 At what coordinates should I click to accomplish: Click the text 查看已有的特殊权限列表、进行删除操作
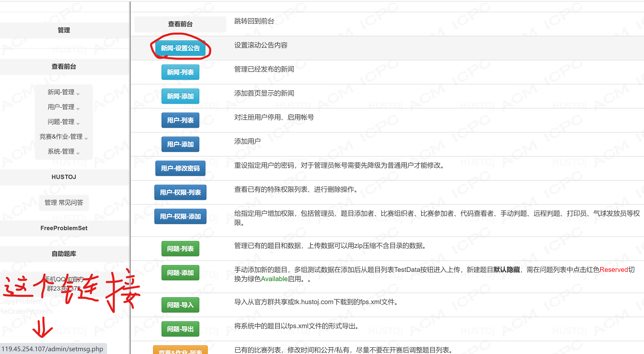pos(296,189)
